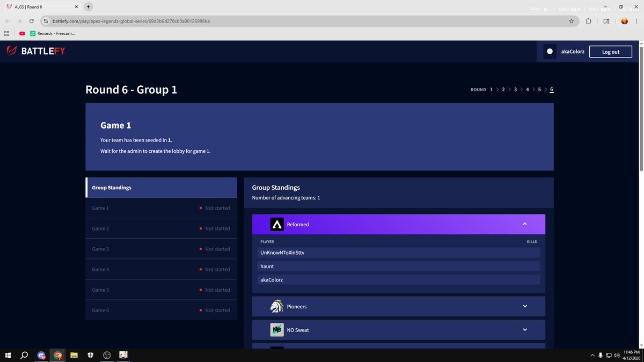Click the Battlefy logo in the header

coord(36,51)
